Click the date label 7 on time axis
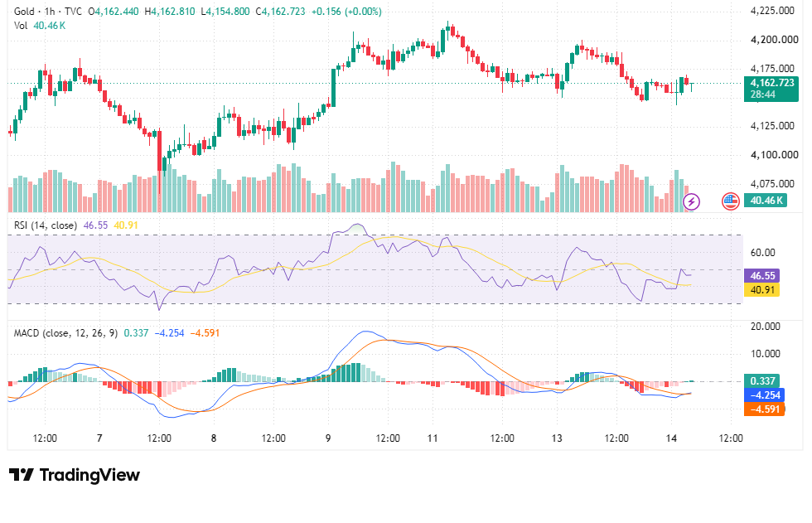 coord(99,438)
